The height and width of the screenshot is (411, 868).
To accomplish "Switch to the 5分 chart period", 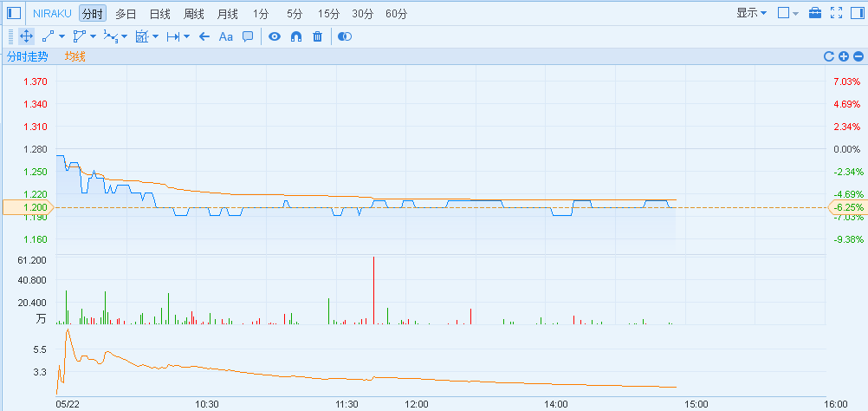I will 295,14.
